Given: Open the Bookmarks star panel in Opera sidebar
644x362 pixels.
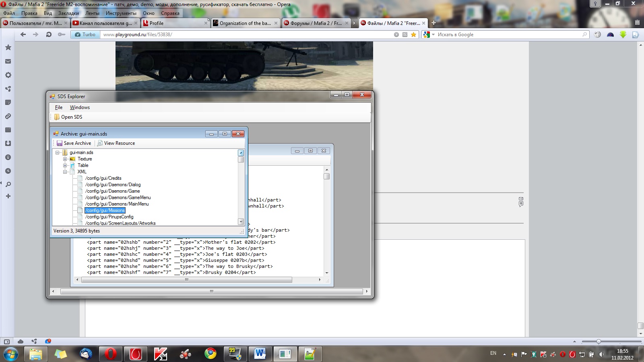Looking at the screenshot, I should tap(8, 47).
